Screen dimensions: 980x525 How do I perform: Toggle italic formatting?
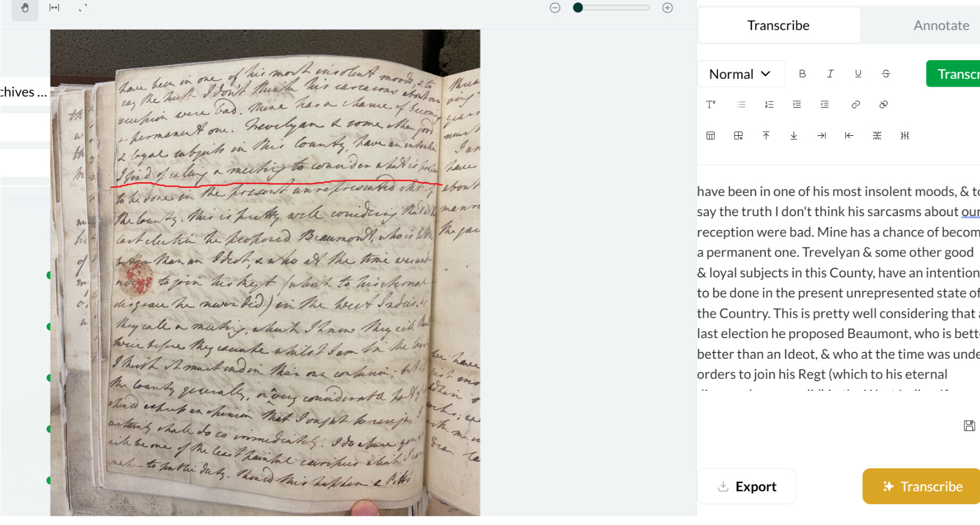[x=830, y=74]
